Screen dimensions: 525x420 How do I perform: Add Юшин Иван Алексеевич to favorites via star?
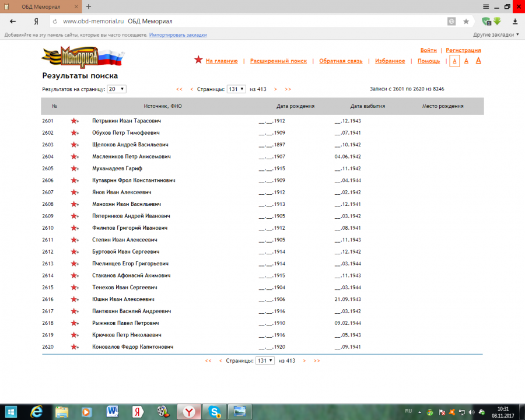pyautogui.click(x=74, y=299)
